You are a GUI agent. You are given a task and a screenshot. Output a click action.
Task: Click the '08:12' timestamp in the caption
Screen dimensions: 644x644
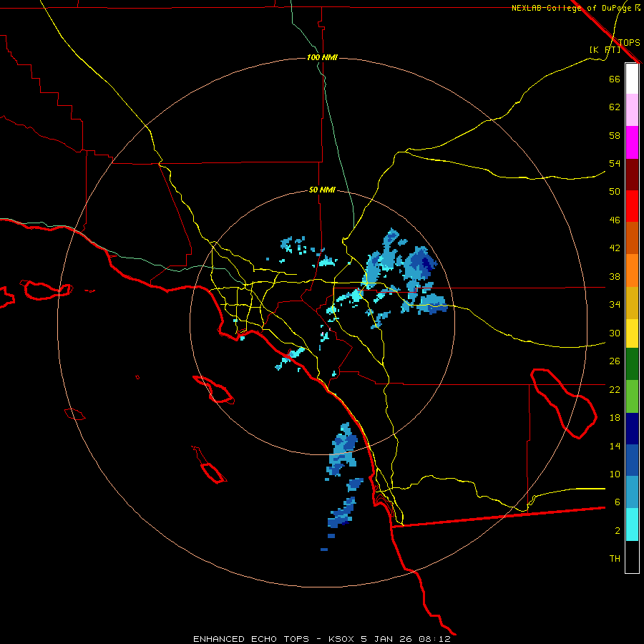click(434, 639)
